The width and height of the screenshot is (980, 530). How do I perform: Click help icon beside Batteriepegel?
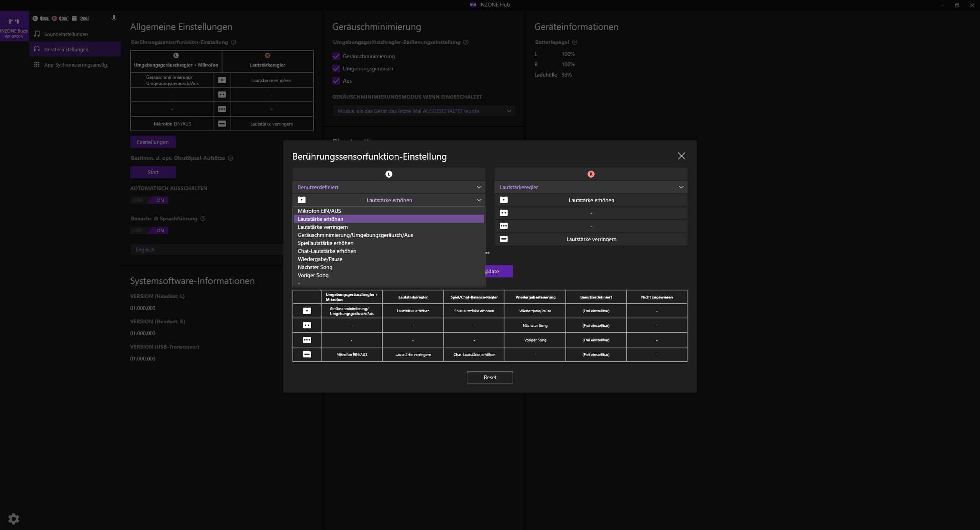tap(574, 42)
